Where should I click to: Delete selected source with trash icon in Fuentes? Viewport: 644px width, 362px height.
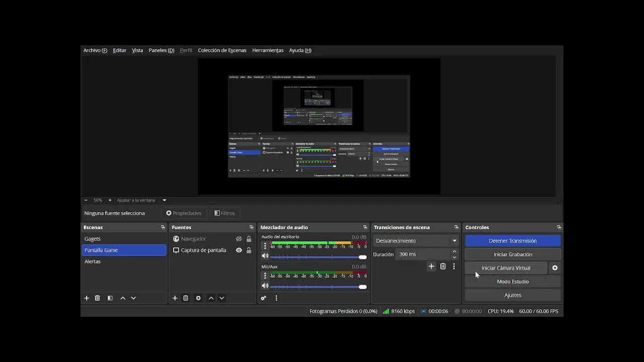186,298
